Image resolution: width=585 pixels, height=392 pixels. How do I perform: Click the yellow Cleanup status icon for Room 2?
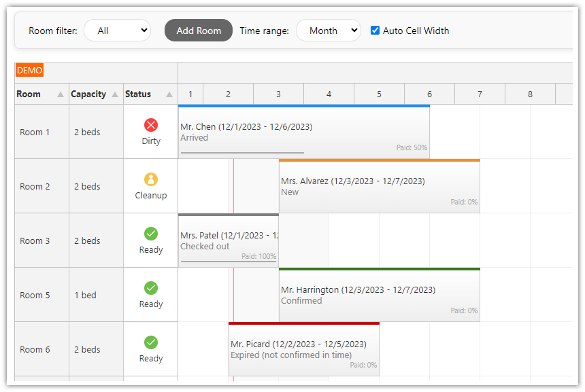(151, 179)
